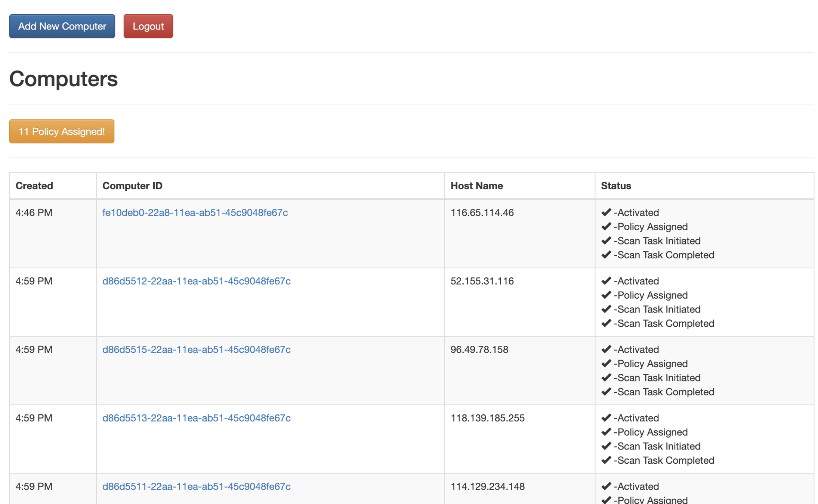818x504 pixels.
Task: Open computer d86d5513-22aa-11ea-ab51-45c9048fe67c link
Action: click(196, 418)
